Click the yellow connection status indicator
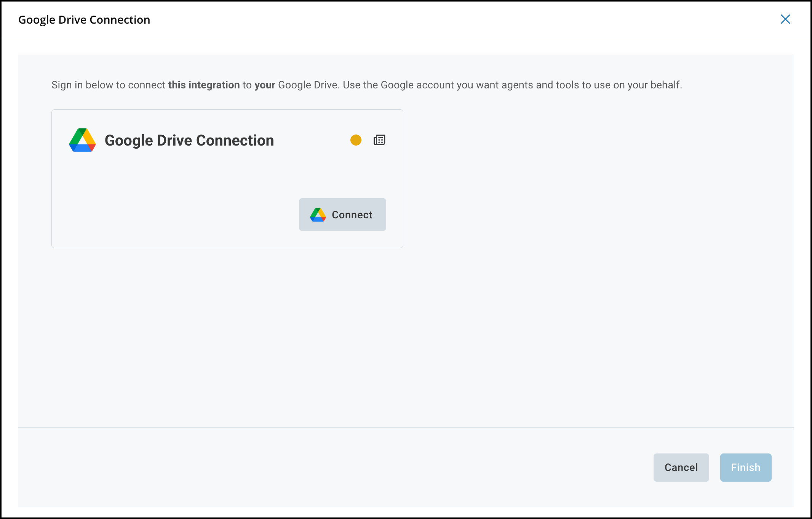This screenshot has width=812, height=519. coord(356,140)
